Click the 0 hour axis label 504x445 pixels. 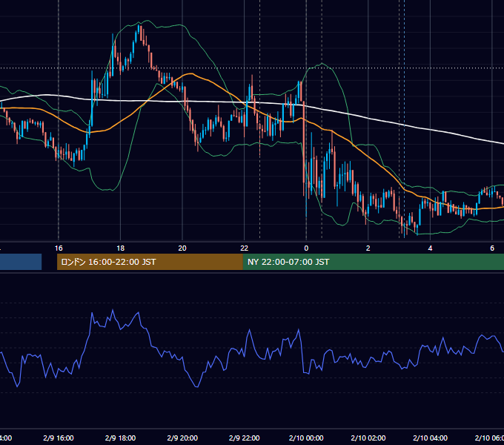click(x=306, y=248)
